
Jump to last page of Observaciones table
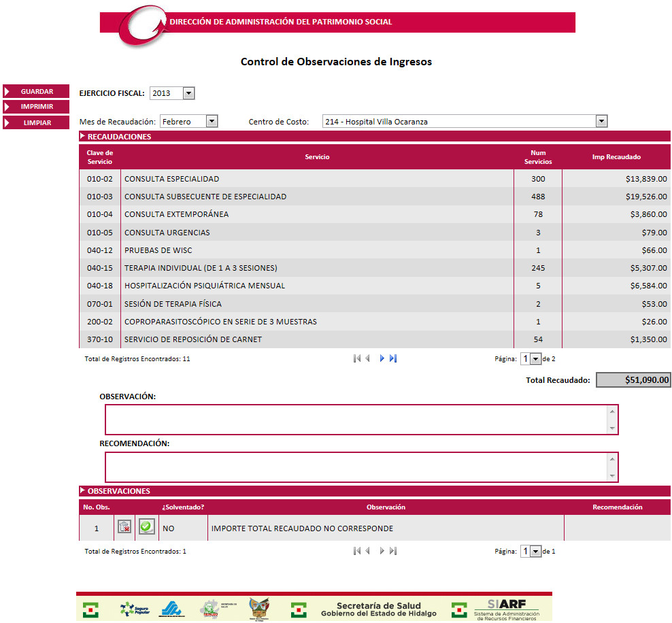[x=393, y=551]
